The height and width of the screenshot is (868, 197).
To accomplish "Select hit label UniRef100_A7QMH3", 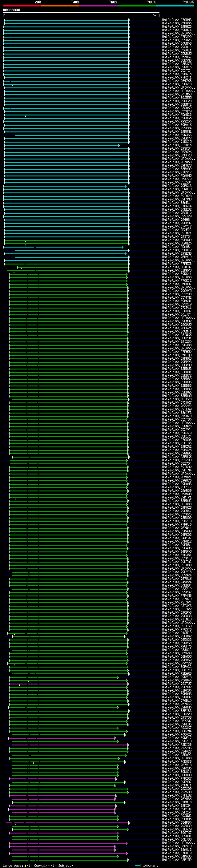I will click(x=177, y=20).
